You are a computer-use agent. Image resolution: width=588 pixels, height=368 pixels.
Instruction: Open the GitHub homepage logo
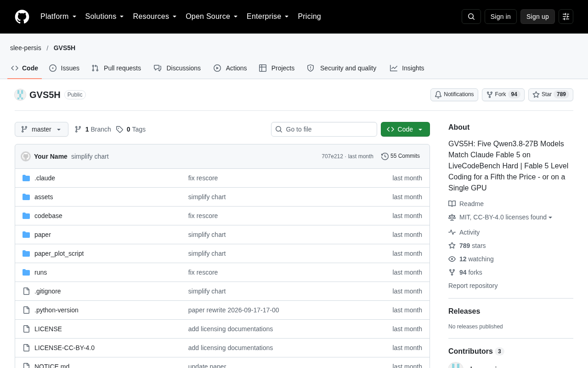(22, 17)
